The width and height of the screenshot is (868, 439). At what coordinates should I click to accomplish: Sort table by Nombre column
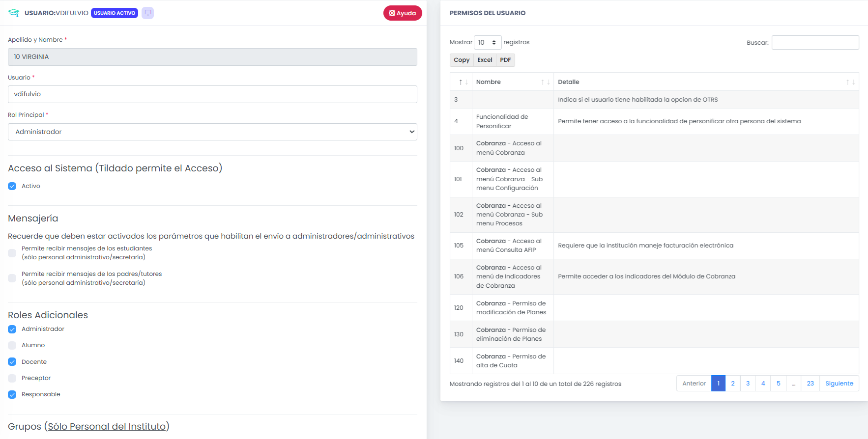[x=513, y=82]
